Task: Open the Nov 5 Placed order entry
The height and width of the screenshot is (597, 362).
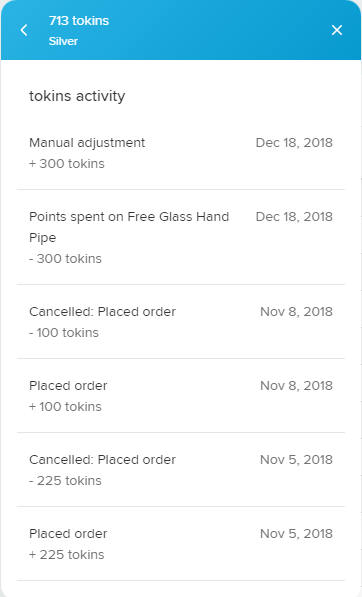Action: [x=181, y=543]
